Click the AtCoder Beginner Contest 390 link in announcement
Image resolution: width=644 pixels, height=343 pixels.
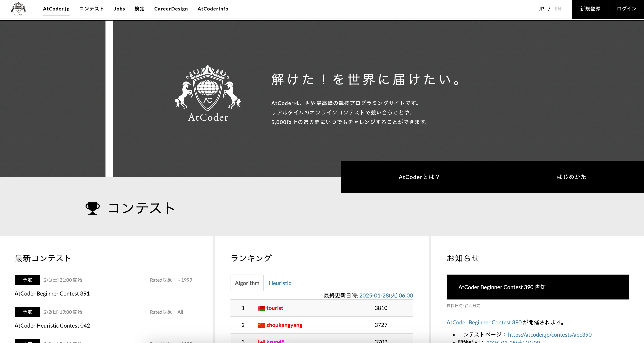point(484,322)
